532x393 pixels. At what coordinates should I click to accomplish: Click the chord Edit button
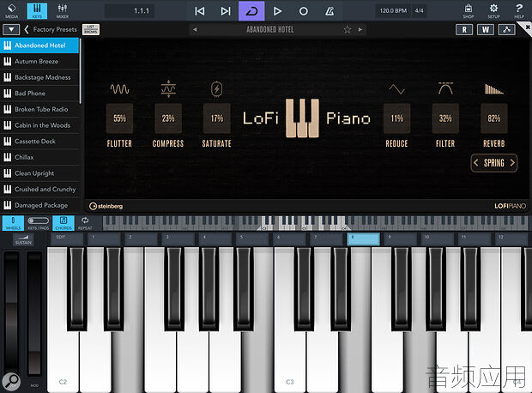[67, 239]
